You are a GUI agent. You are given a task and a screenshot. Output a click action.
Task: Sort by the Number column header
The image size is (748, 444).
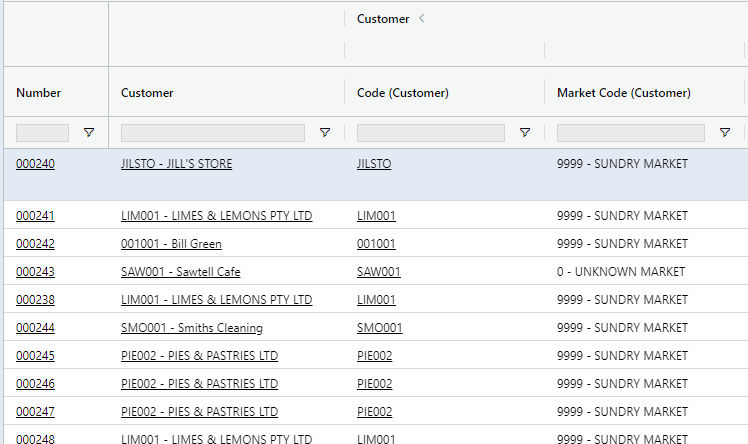tap(39, 93)
